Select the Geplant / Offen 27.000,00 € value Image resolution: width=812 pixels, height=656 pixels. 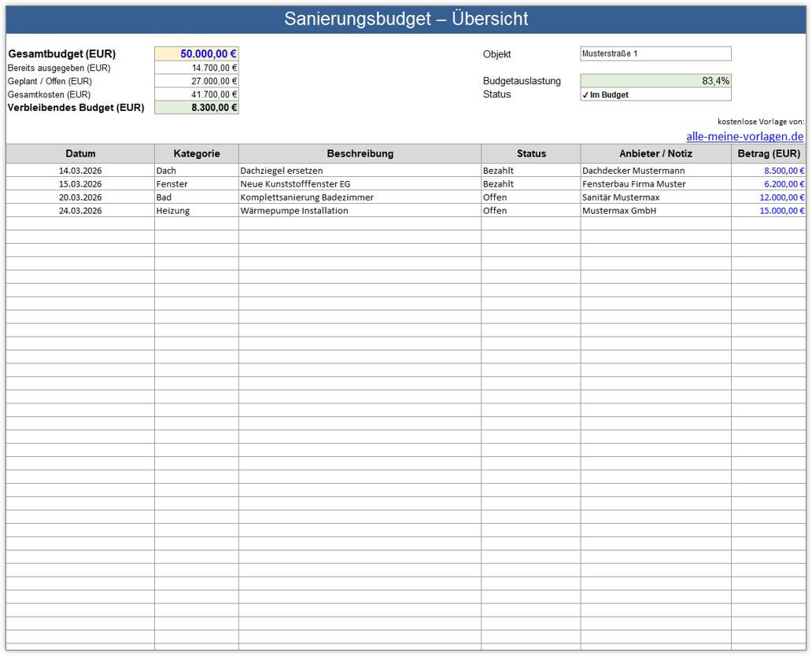[197, 81]
